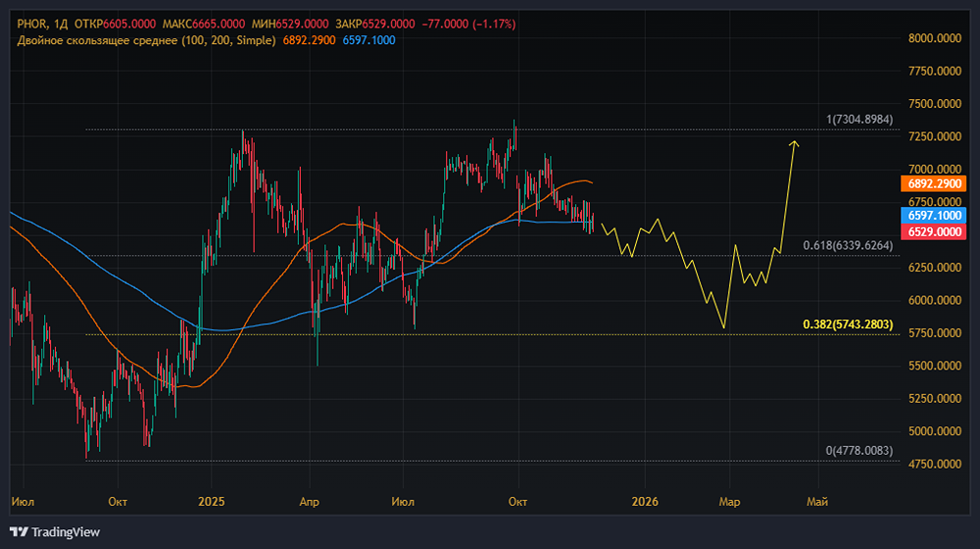Click the −77.0000 (−1.17%) change value

(x=469, y=24)
